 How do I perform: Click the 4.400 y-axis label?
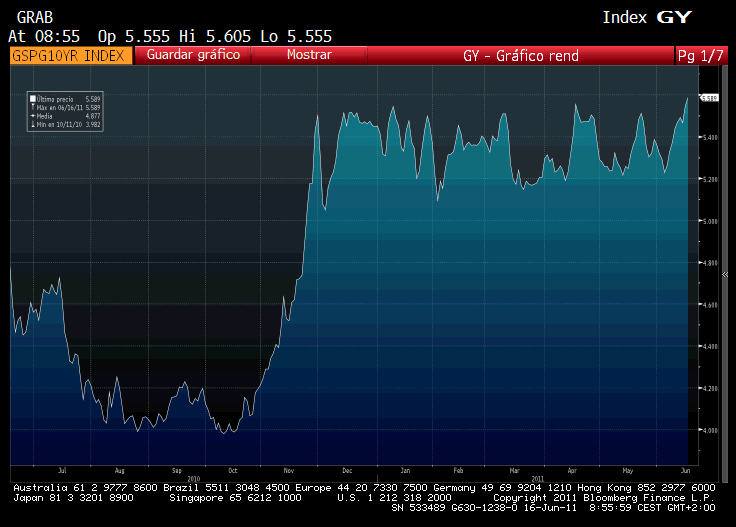(x=710, y=346)
